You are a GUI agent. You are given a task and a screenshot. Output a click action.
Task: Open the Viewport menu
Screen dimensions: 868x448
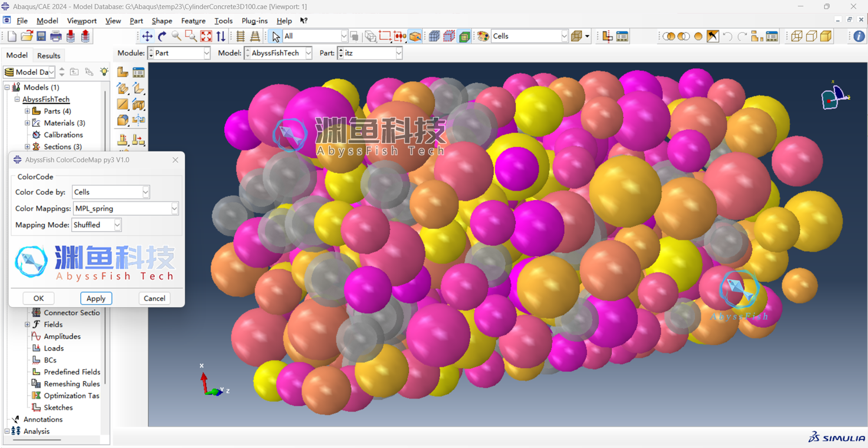[82, 21]
